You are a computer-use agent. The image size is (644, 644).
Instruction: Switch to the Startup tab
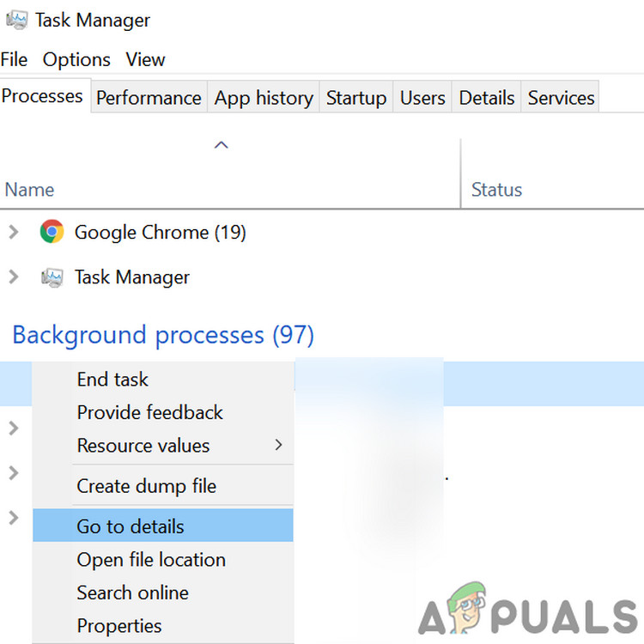tap(356, 98)
